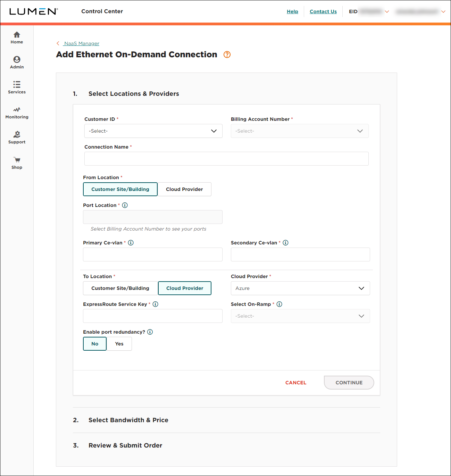The height and width of the screenshot is (476, 451).
Task: Click the Lumen logo
Action: (x=33, y=11)
